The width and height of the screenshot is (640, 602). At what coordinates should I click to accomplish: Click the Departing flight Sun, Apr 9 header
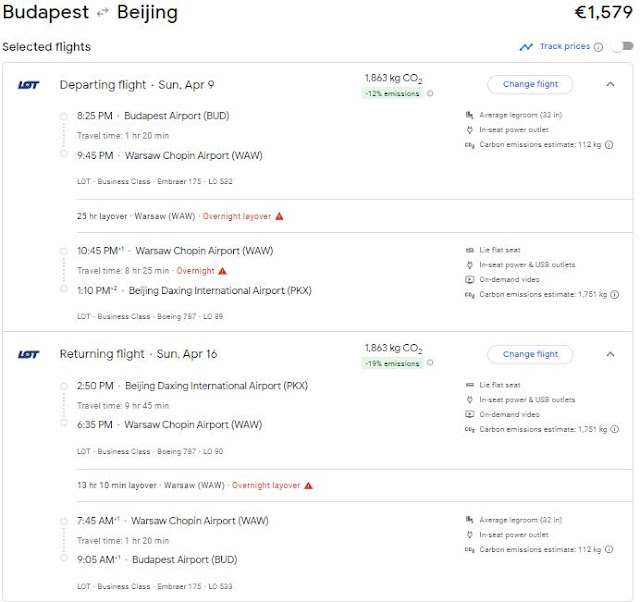pos(136,84)
